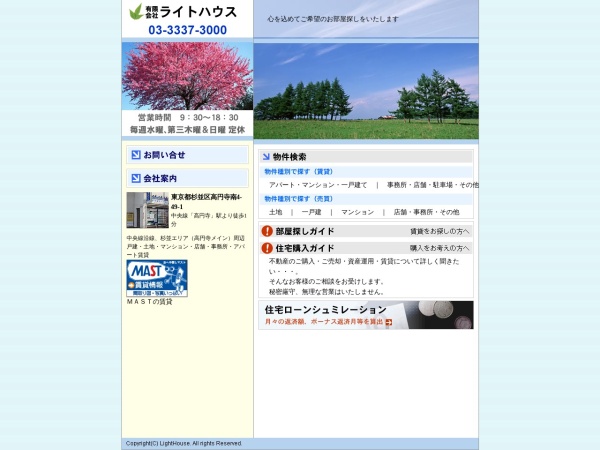Click the green leaf logo icon
The image size is (600, 450).
pyautogui.click(x=136, y=11)
